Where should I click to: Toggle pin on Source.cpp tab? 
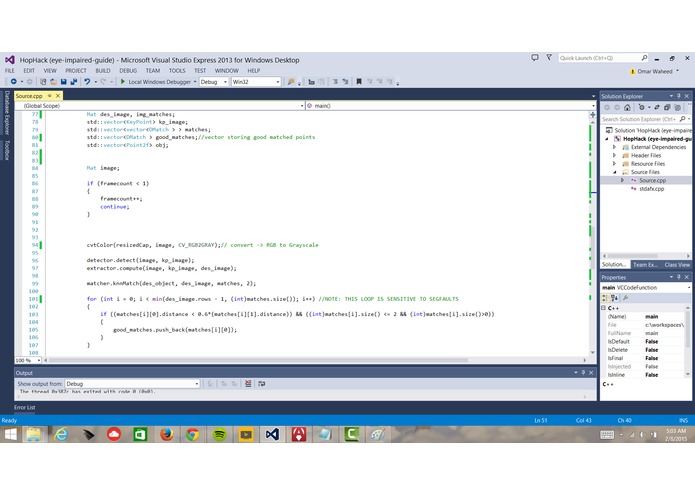(50, 96)
